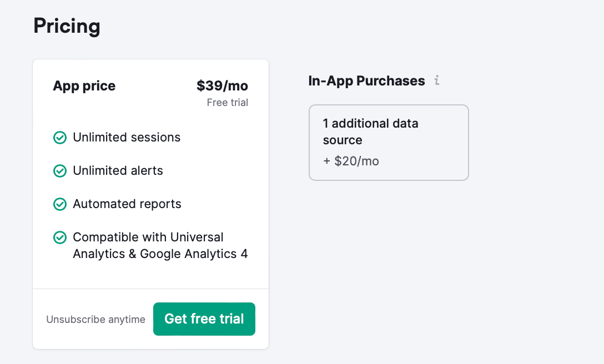Click the $39/mo price label
This screenshot has height=364, width=604.
point(222,85)
